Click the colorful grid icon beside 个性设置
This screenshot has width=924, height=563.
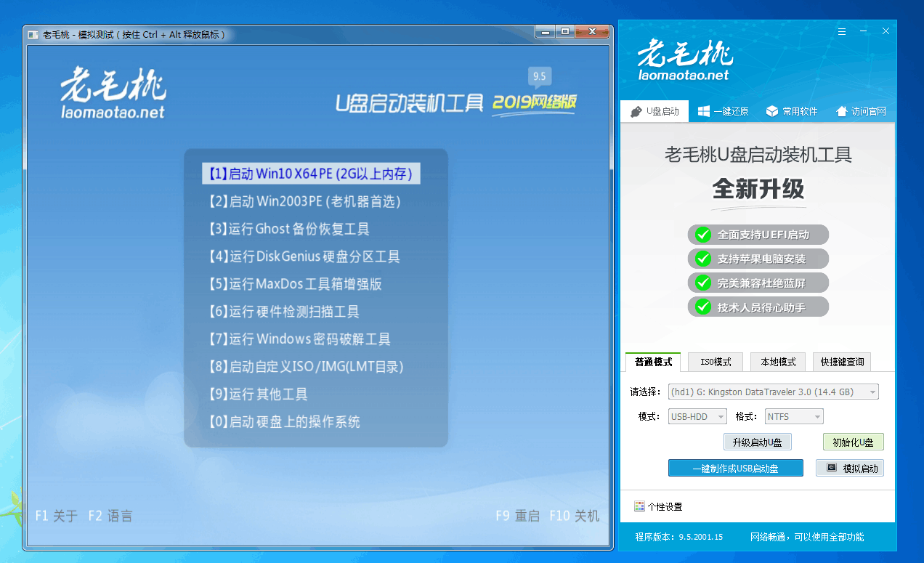pos(639,506)
